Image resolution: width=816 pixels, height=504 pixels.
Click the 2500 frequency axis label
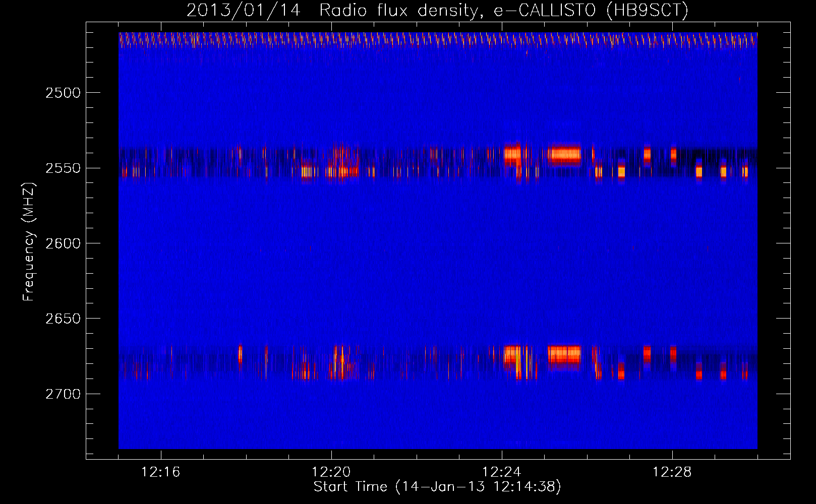tap(63, 93)
